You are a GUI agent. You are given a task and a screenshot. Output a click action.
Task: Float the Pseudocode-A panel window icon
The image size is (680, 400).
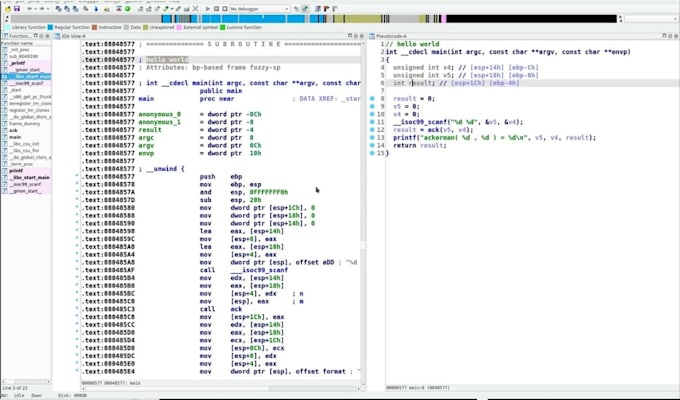[665, 36]
